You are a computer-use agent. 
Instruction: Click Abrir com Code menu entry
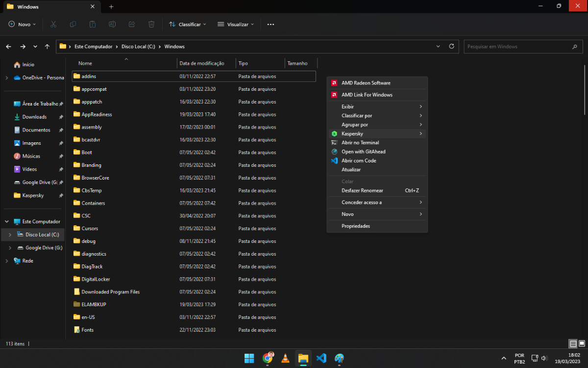pyautogui.click(x=359, y=161)
